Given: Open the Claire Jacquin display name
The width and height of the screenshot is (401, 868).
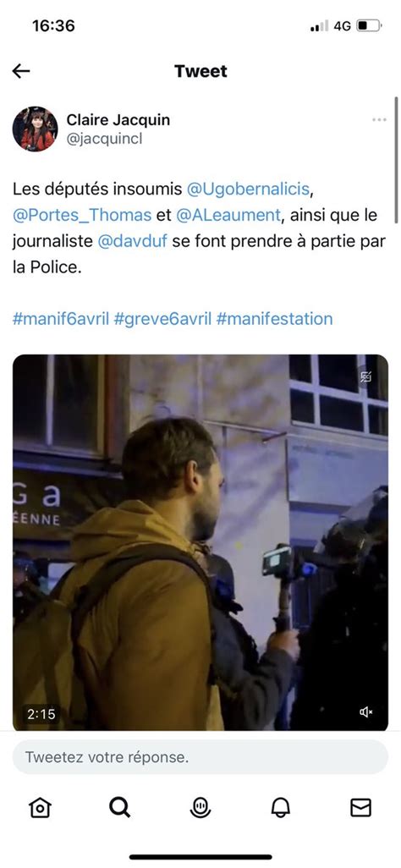Looking at the screenshot, I should (118, 119).
